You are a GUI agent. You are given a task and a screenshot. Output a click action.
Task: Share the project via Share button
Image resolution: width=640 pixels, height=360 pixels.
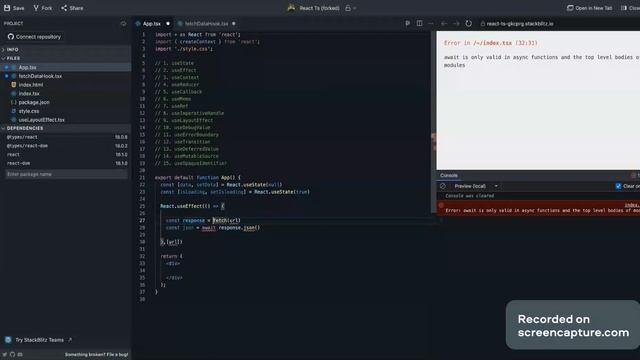(72, 8)
